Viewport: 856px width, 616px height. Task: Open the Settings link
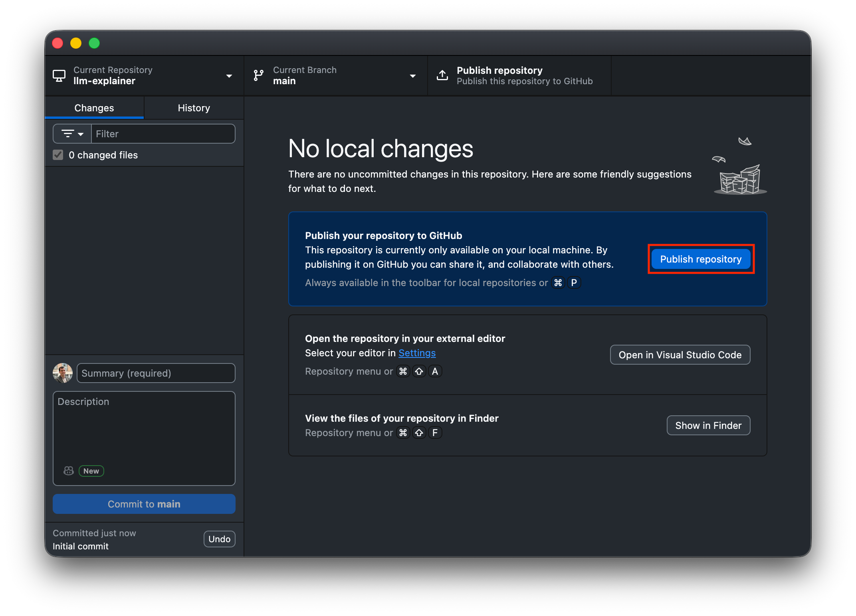tap(417, 353)
